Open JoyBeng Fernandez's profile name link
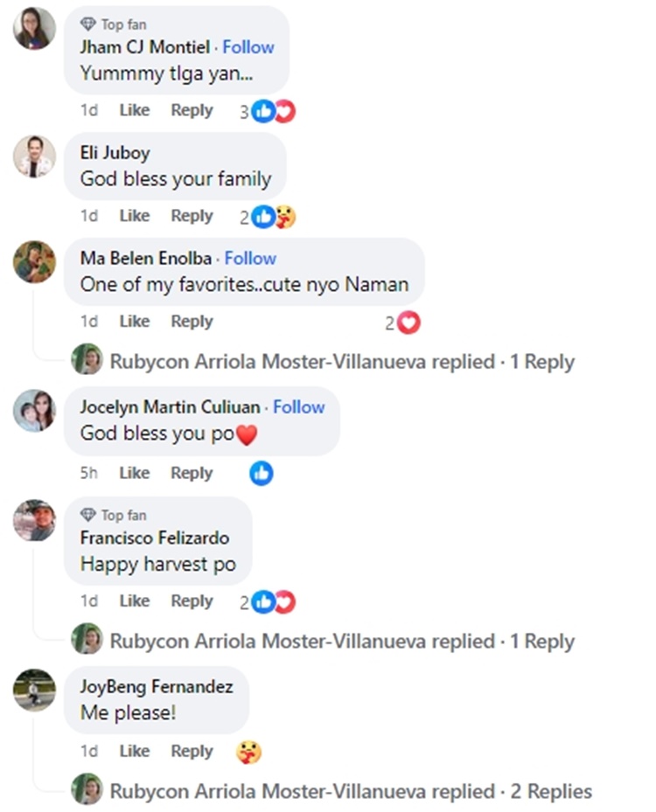 coord(157,687)
